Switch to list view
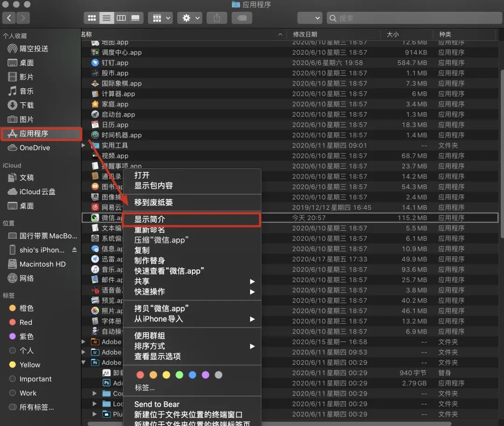The image size is (504, 426). pos(106,18)
